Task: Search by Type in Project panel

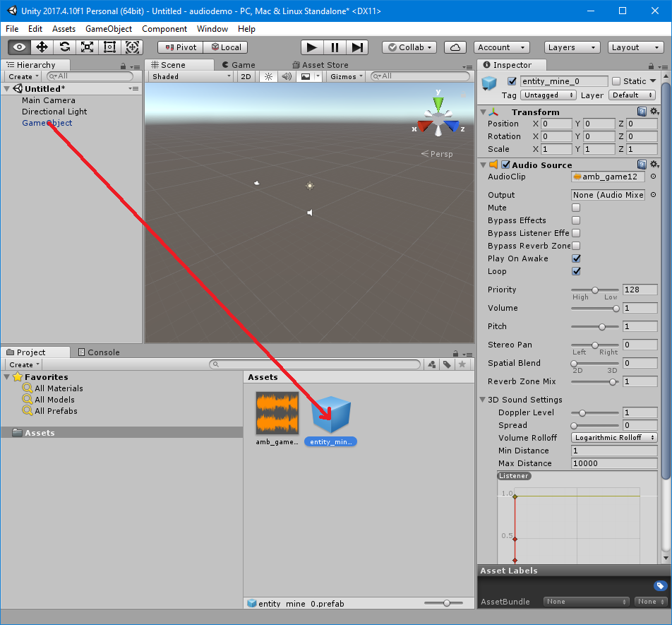Action: tap(432, 364)
